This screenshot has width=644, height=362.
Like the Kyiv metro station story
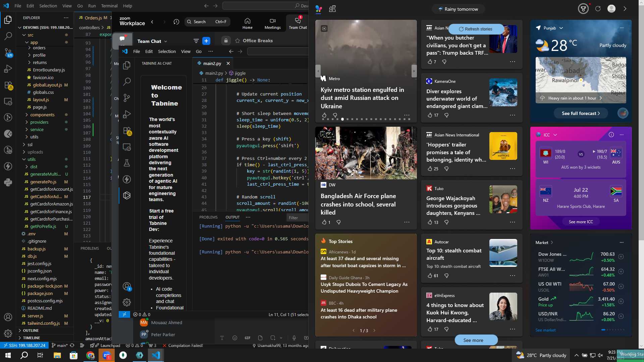coord(324,115)
